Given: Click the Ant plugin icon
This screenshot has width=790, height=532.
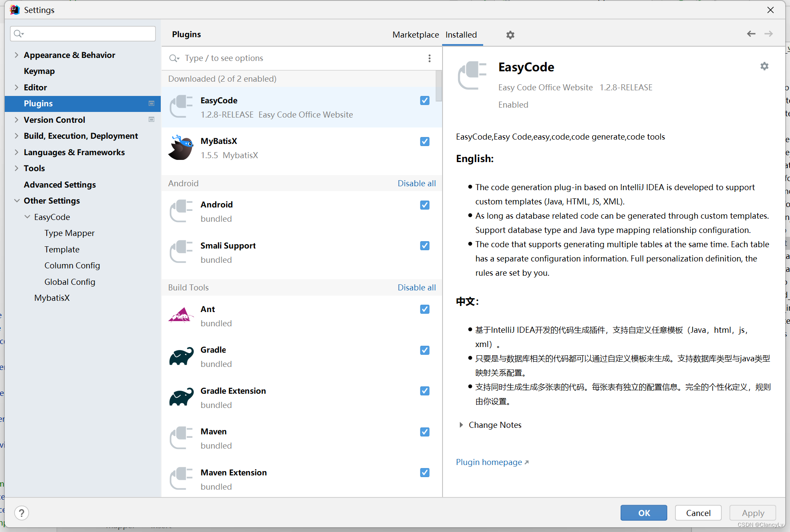Looking at the screenshot, I should point(181,316).
